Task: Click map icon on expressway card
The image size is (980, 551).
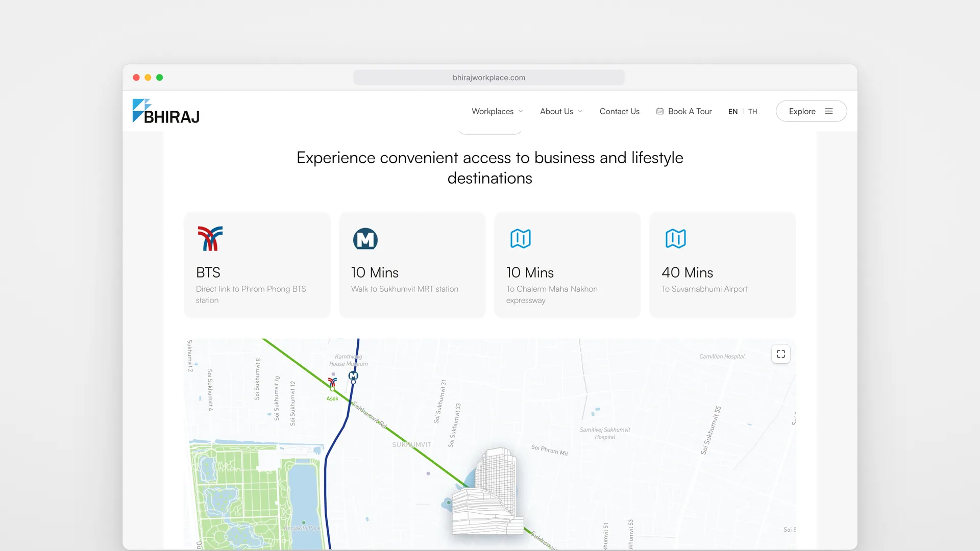Action: 521,238
